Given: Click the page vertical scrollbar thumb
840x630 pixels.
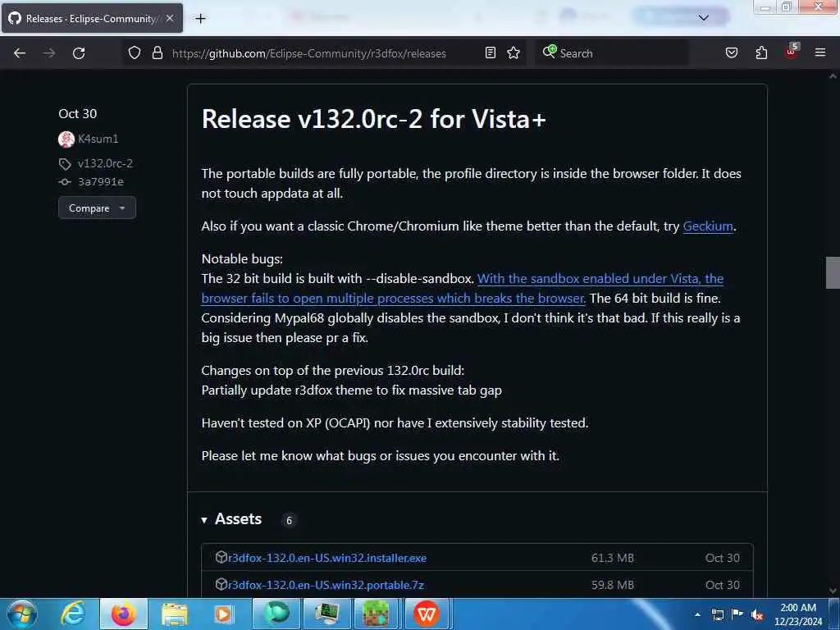Looking at the screenshot, I should 833,272.
